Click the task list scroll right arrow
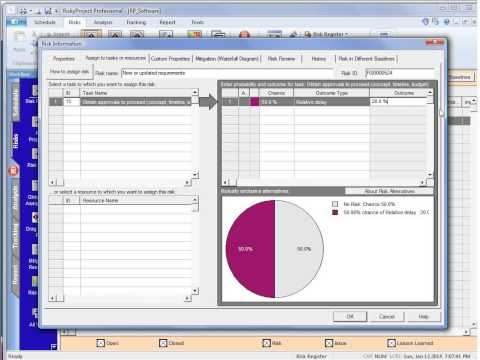 [187, 182]
